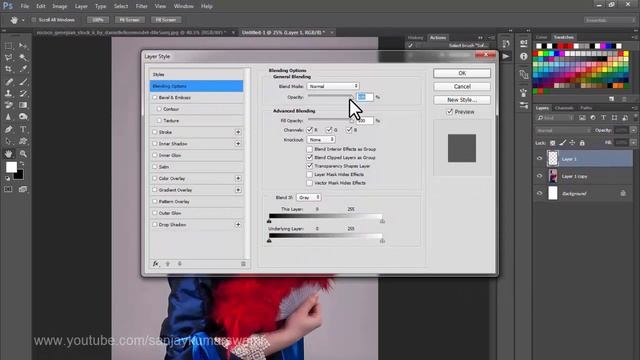This screenshot has height=360, width=640.
Task: Click the Opacity slider track in dialog
Action: [x=330, y=96]
